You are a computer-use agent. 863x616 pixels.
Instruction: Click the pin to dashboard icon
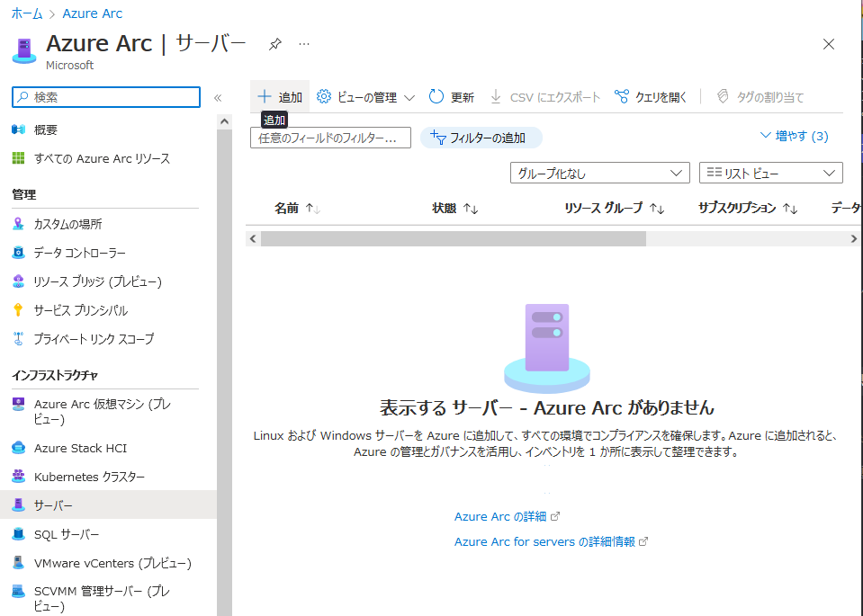(x=275, y=44)
